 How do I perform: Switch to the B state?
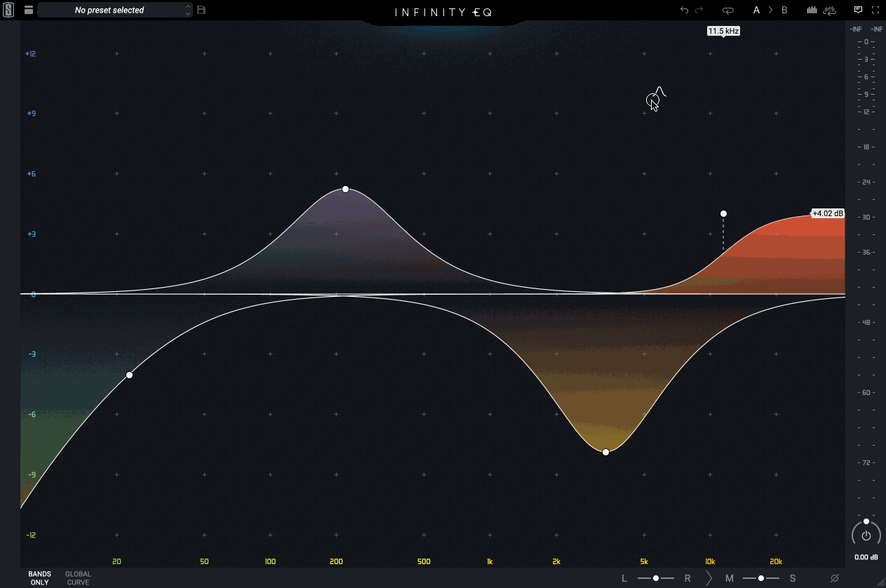tap(784, 10)
